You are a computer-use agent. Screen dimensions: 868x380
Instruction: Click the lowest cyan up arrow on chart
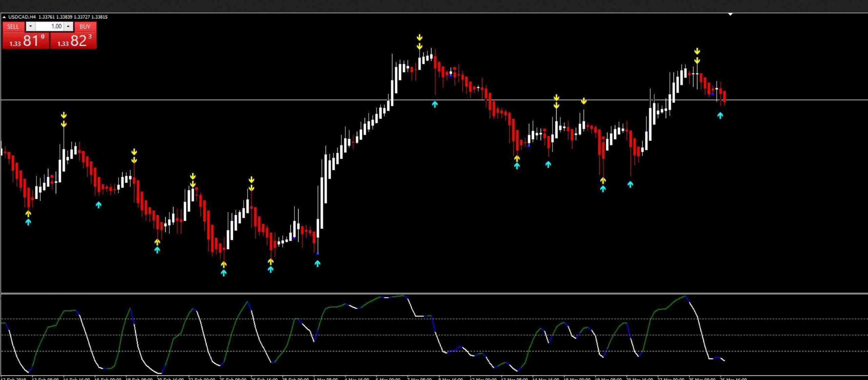point(223,272)
